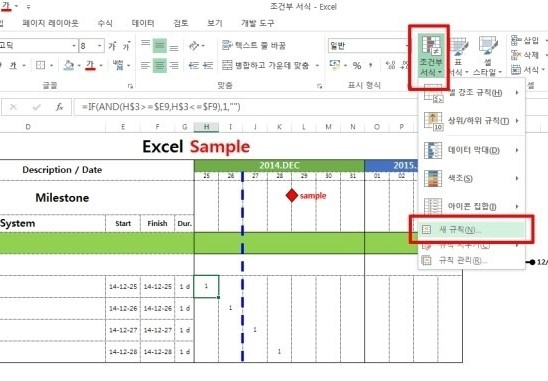
Task: Open font color dropdown arrow
Action: 101,65
